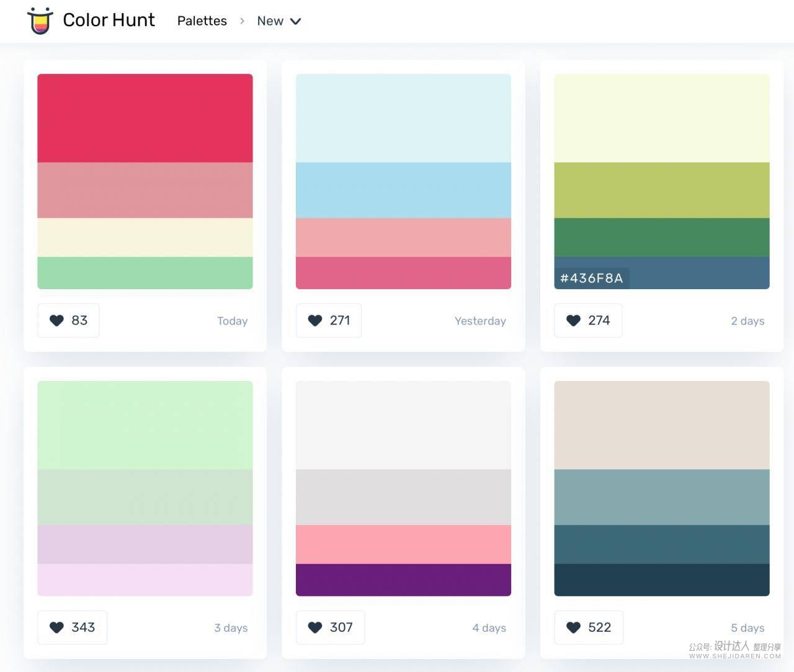Select the gray-teal swatch in 5 days palette
Viewport: 794px width, 672px height.
(662, 498)
